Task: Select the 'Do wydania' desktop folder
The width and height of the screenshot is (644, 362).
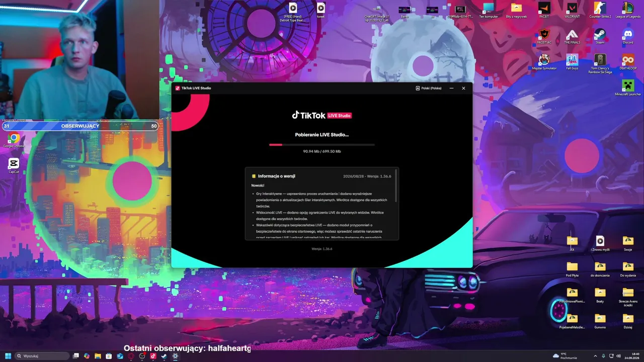Action: click(628, 269)
